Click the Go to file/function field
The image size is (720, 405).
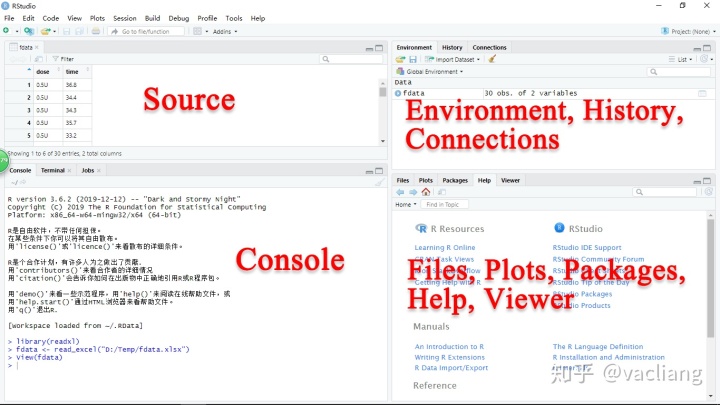tap(146, 31)
